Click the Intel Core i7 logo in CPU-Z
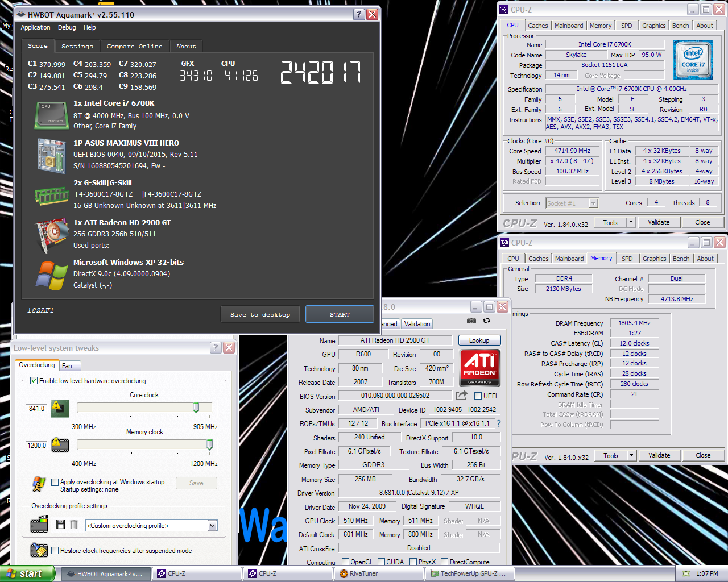 pyautogui.click(x=693, y=60)
